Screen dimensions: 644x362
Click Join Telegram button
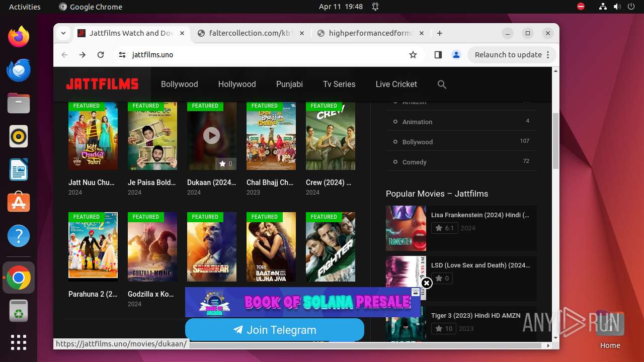click(275, 330)
